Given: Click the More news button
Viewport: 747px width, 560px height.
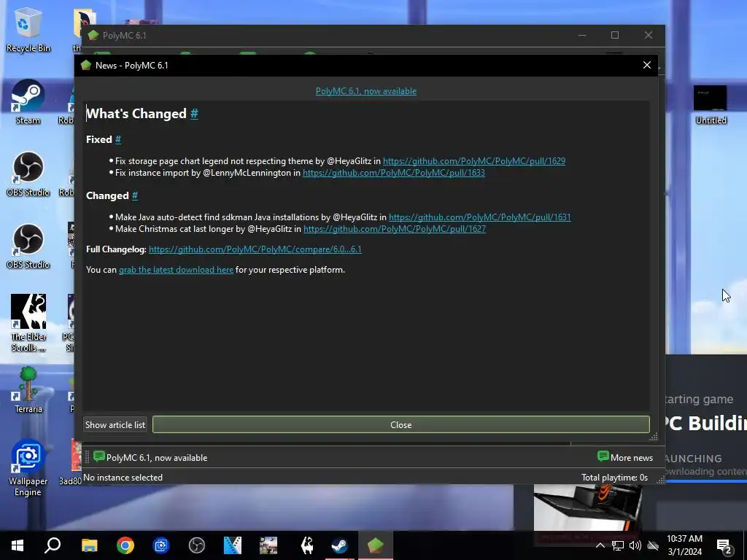Looking at the screenshot, I should pyautogui.click(x=625, y=457).
